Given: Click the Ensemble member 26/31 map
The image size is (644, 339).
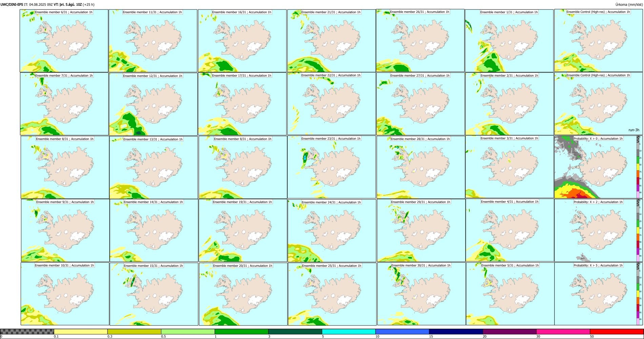Looking at the screenshot, I should (x=420, y=40).
